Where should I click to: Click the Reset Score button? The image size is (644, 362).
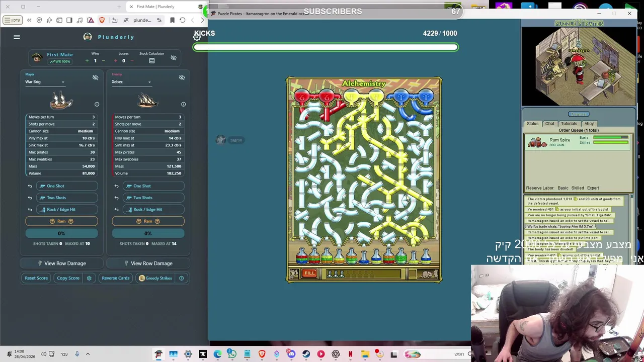(36, 278)
